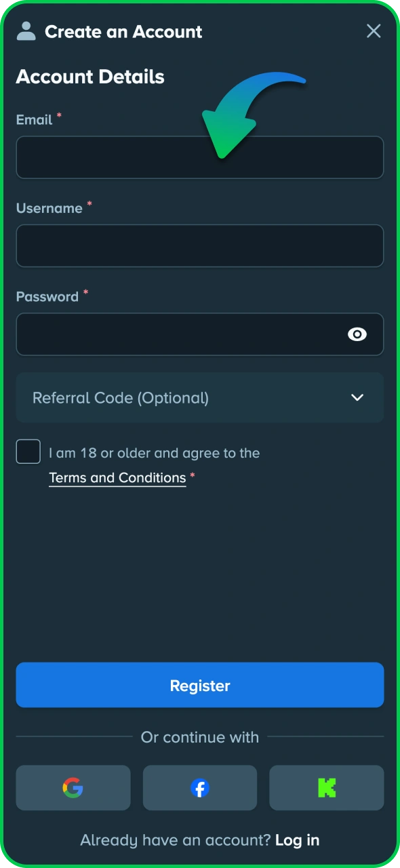Screen dimensions: 400x868
Task: Click the blue Register button
Action: pos(200,685)
